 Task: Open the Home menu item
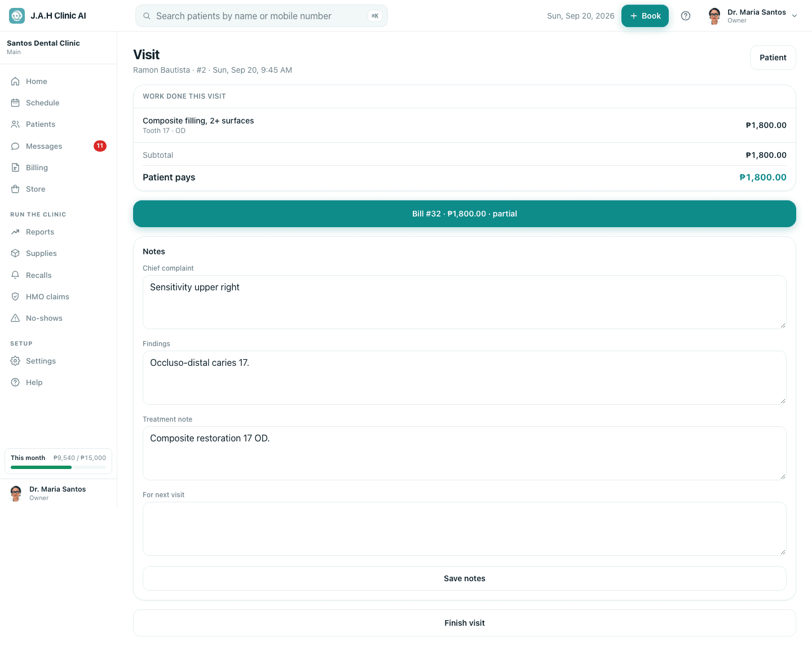click(x=59, y=81)
